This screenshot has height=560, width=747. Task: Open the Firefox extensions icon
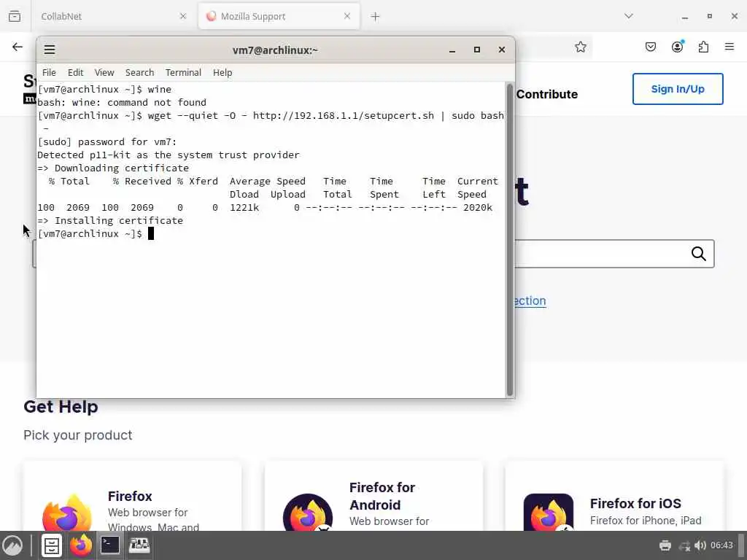703,47
